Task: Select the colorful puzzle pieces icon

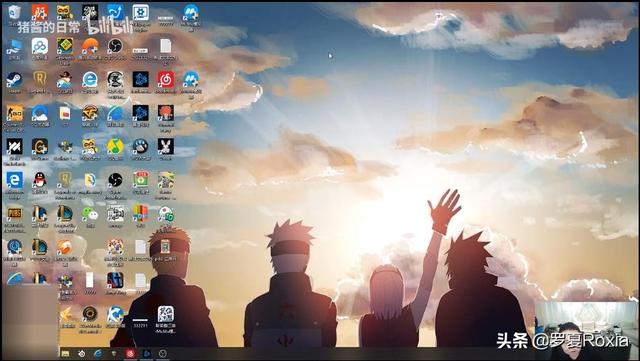Action: tap(115, 247)
